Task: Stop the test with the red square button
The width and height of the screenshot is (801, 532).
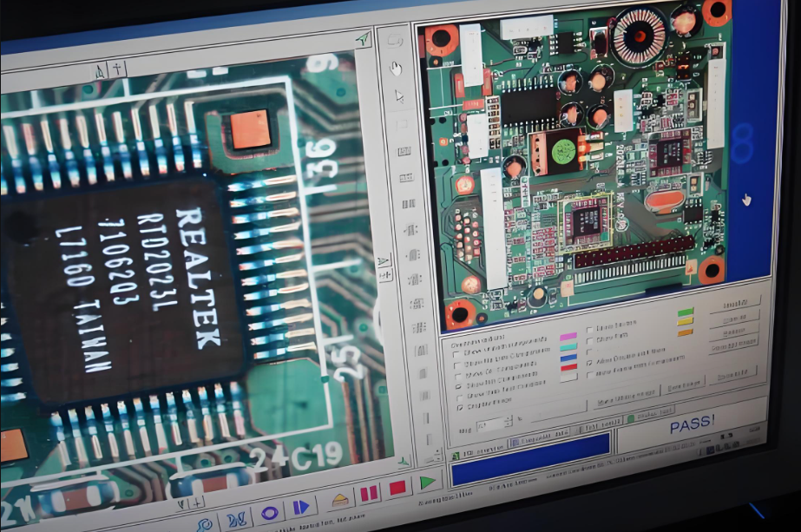Action: coord(397,488)
